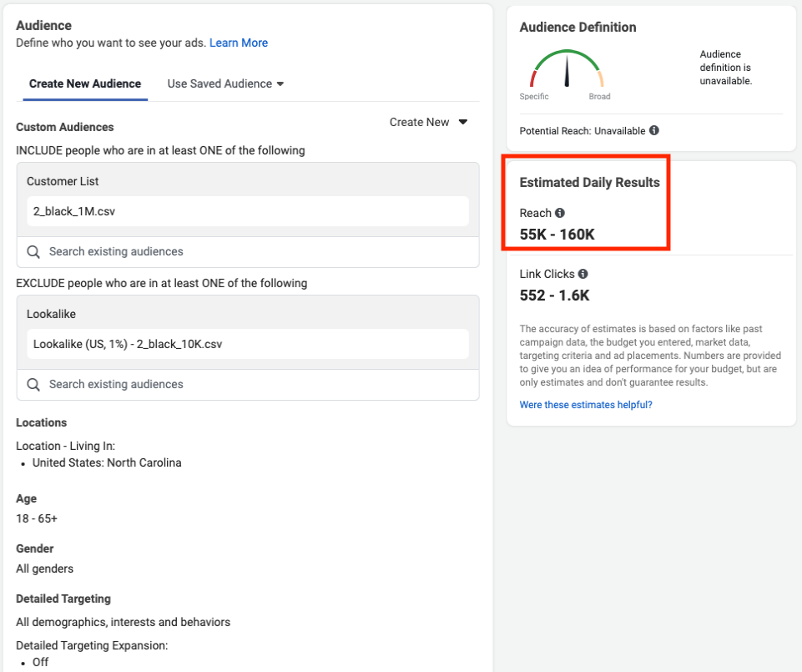The height and width of the screenshot is (672, 802).
Task: Click the info icon next to Potential Reach
Action: click(654, 131)
